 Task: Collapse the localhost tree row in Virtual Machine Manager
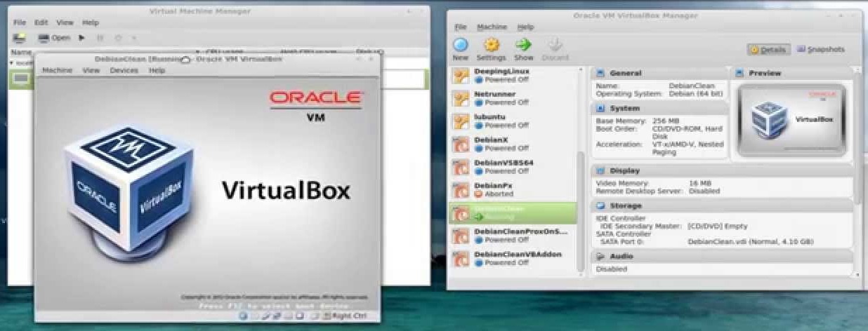[12, 62]
